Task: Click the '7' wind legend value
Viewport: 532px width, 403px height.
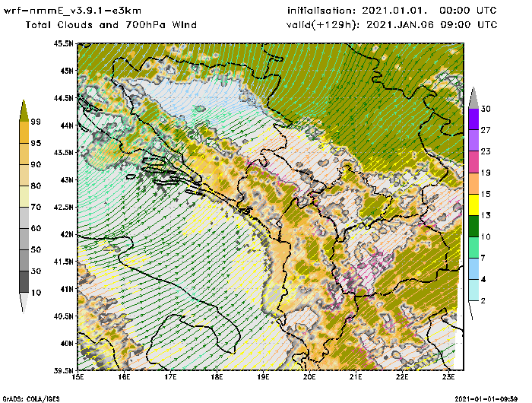Action: tap(483, 258)
